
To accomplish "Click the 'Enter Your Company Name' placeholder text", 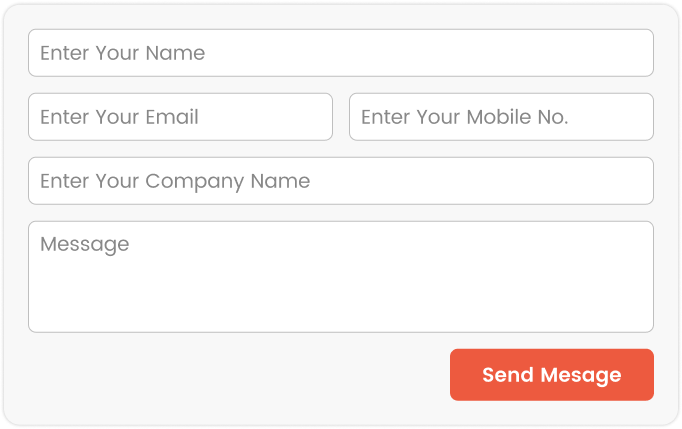I will pyautogui.click(x=175, y=181).
